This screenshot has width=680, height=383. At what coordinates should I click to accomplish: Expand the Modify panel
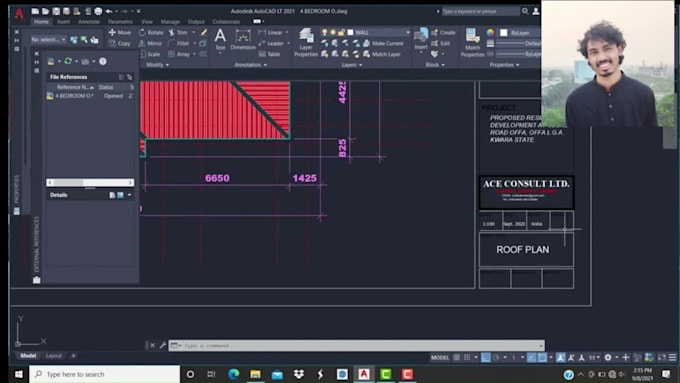pyautogui.click(x=157, y=65)
